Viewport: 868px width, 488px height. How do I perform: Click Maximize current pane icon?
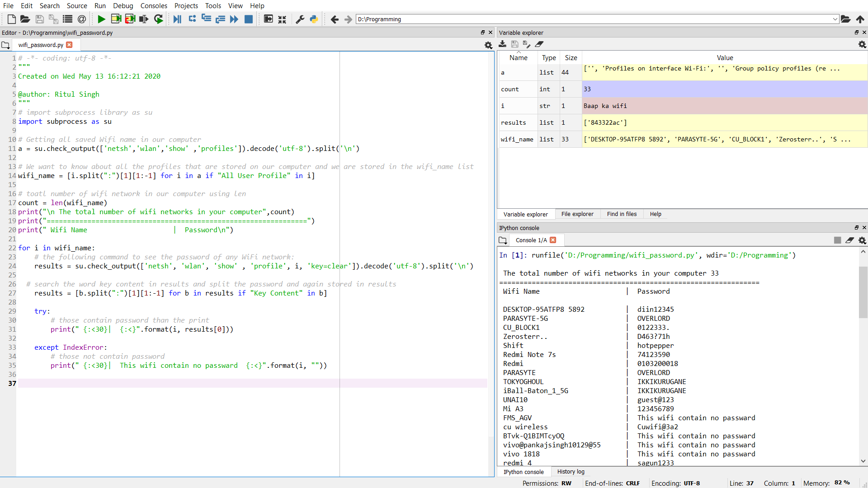pyautogui.click(x=269, y=19)
